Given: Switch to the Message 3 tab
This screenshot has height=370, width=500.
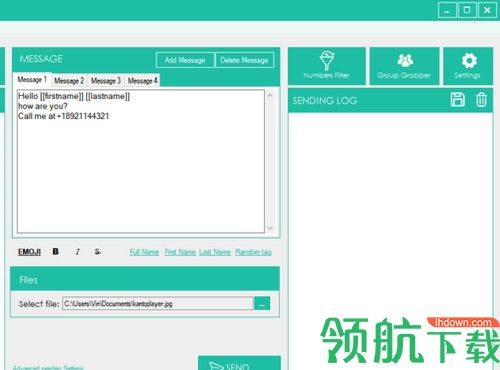Looking at the screenshot, I should tap(106, 81).
